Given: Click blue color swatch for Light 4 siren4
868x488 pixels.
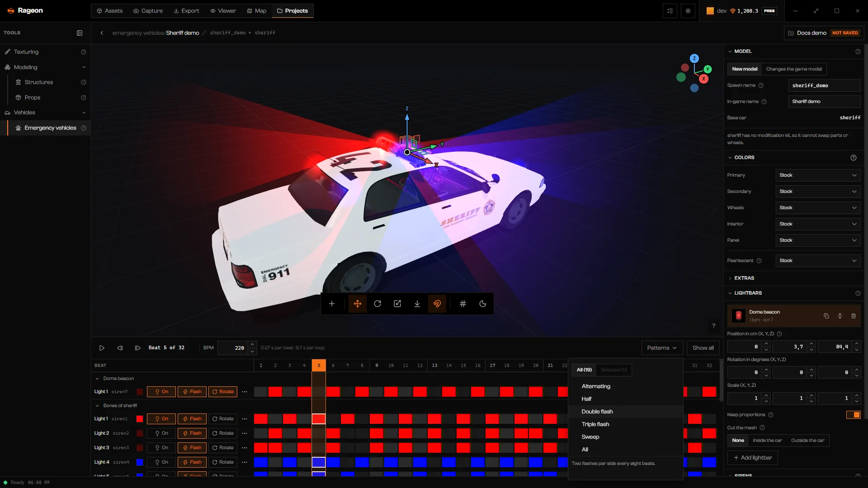Looking at the screenshot, I should tap(140, 462).
